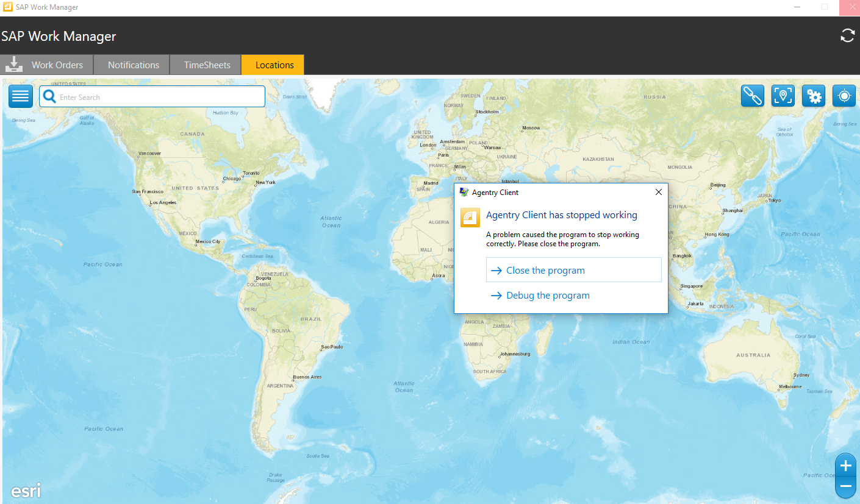Image resolution: width=860 pixels, height=504 pixels.
Task: Click the AUSTRALIA country label
Action: pos(753,355)
